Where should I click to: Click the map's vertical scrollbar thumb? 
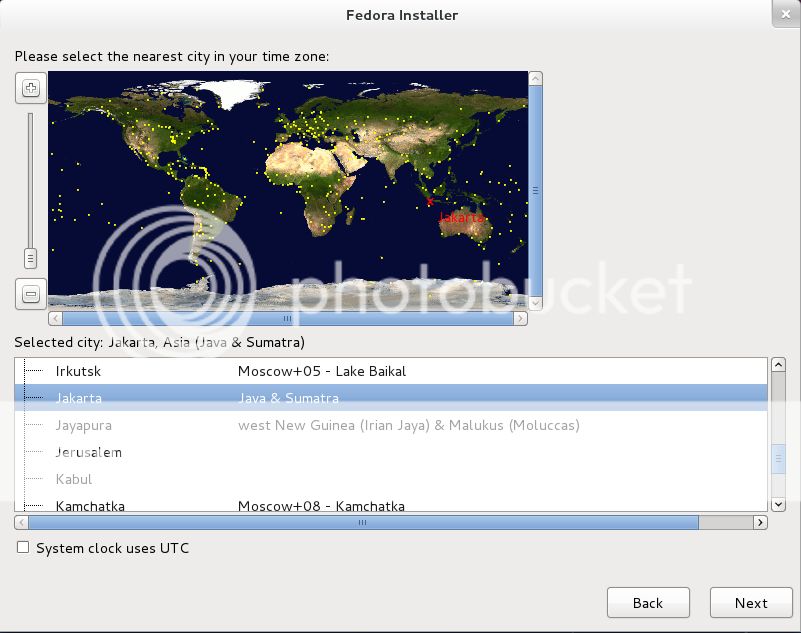535,191
